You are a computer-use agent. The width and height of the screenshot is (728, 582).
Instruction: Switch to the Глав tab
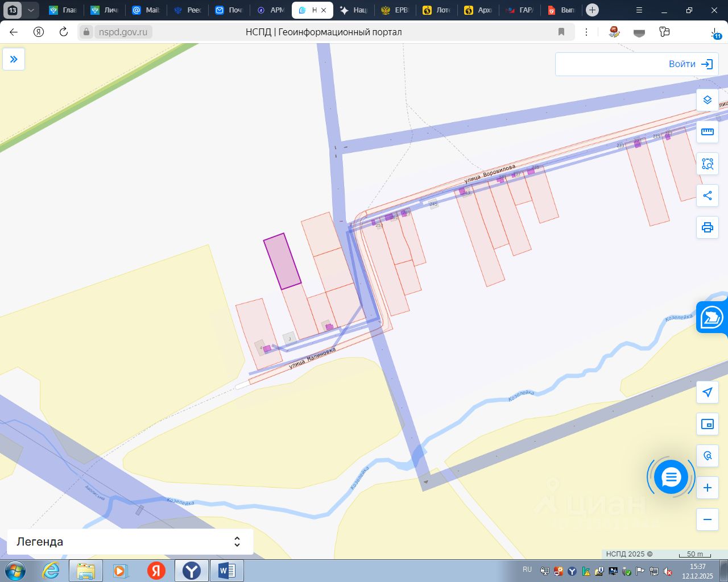coord(63,10)
